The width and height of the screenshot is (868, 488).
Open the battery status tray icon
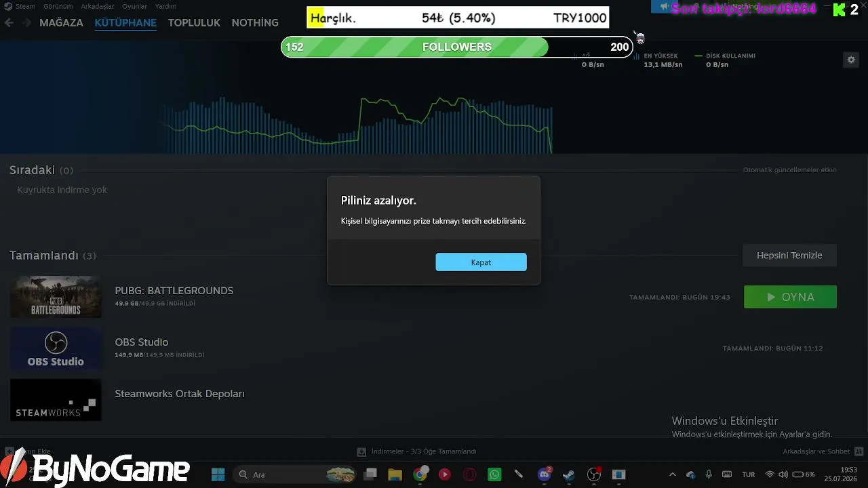[804, 474]
